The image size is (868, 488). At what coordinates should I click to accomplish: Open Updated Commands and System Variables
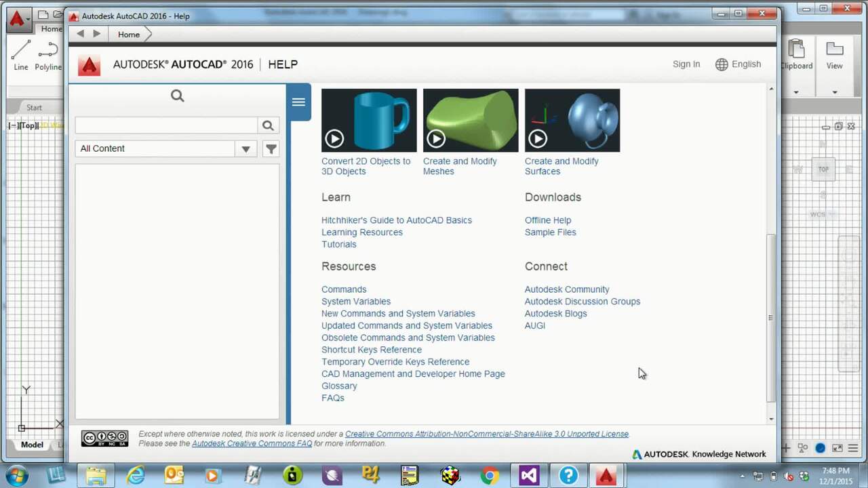407,326
